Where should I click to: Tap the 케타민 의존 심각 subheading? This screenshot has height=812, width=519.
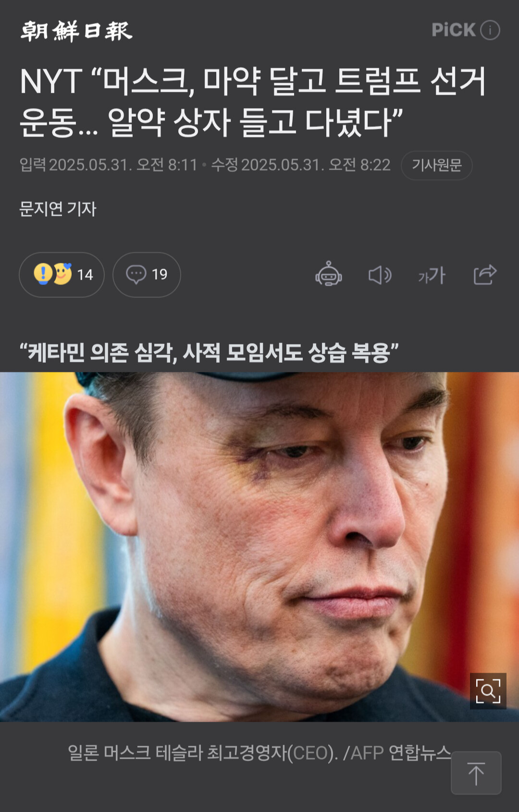pos(209,353)
